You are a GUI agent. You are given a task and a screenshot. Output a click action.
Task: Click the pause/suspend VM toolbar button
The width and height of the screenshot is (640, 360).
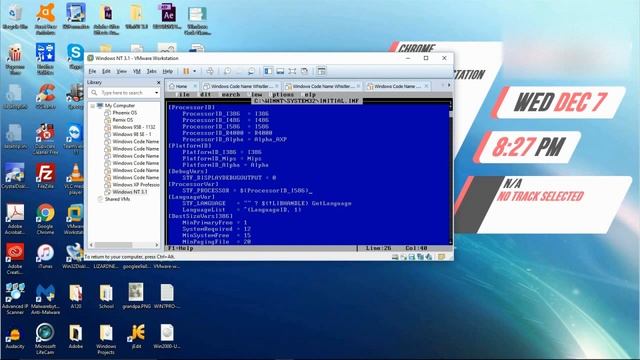(x=186, y=71)
